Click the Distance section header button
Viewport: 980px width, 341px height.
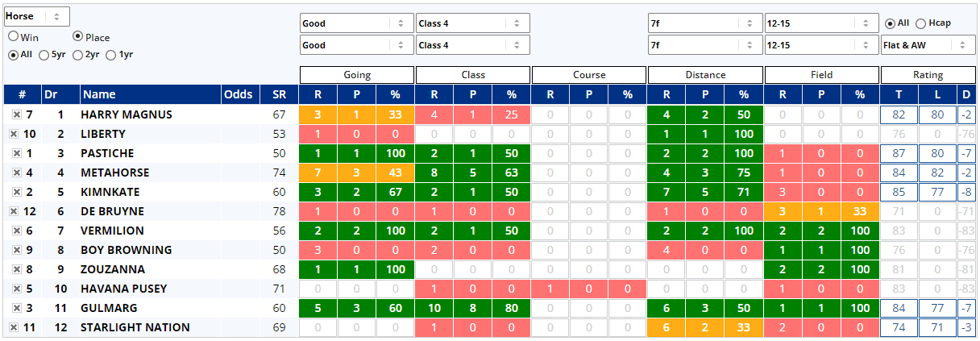tap(705, 75)
